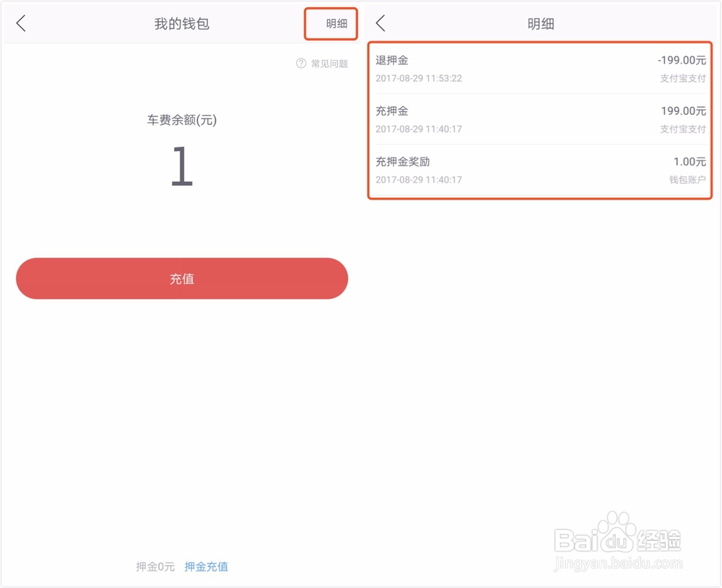Tap the back arrow on 我的钱包 page
The image size is (722, 588).
coord(20,22)
